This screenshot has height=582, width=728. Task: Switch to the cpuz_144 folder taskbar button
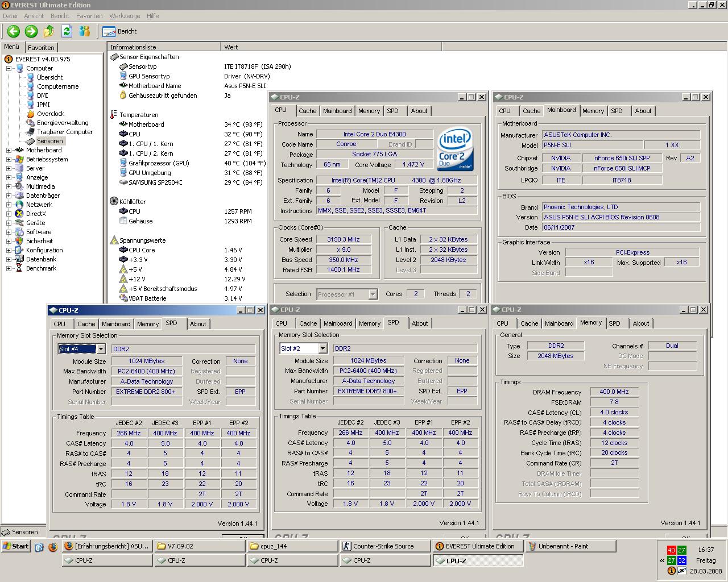[x=292, y=546]
